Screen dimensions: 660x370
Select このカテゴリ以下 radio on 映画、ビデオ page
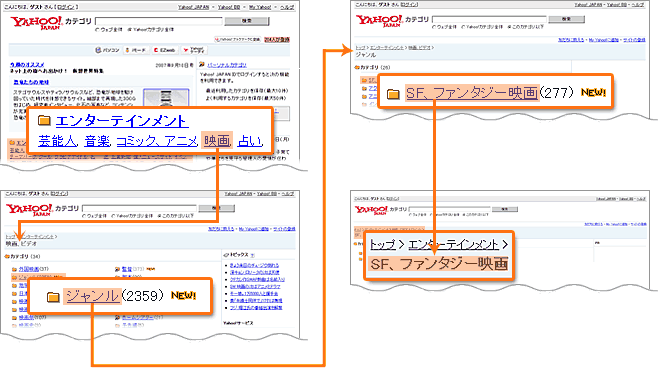(159, 216)
